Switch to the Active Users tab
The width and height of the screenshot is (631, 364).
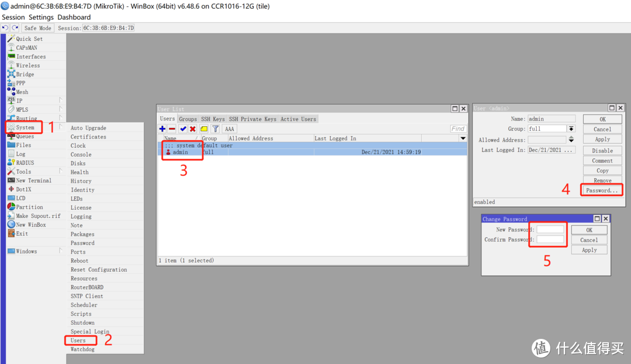tap(298, 119)
